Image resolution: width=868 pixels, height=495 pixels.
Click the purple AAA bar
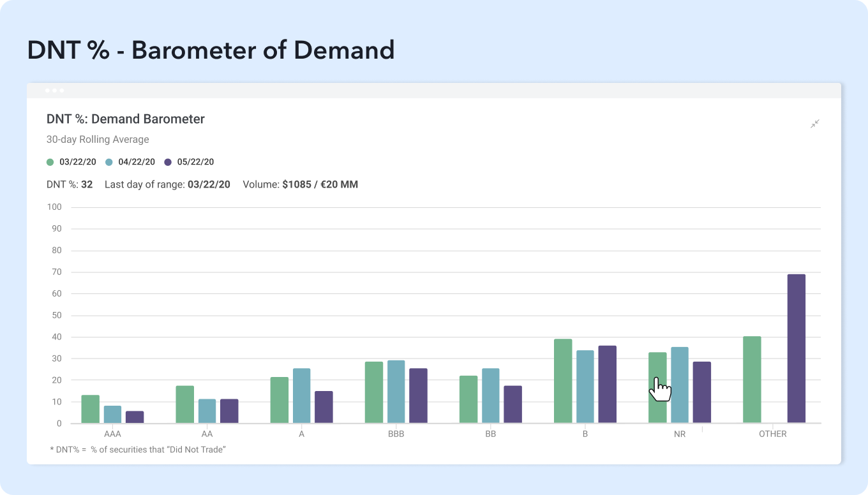click(x=135, y=417)
